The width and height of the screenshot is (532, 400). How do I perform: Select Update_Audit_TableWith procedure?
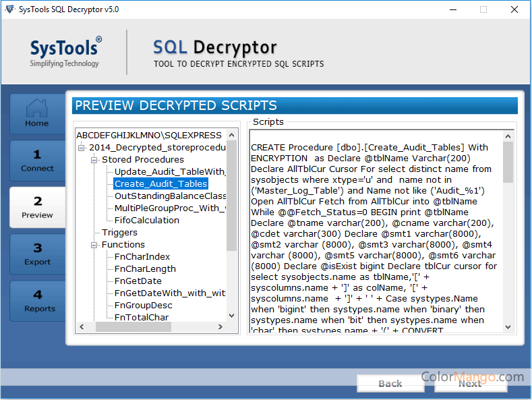pos(169,171)
